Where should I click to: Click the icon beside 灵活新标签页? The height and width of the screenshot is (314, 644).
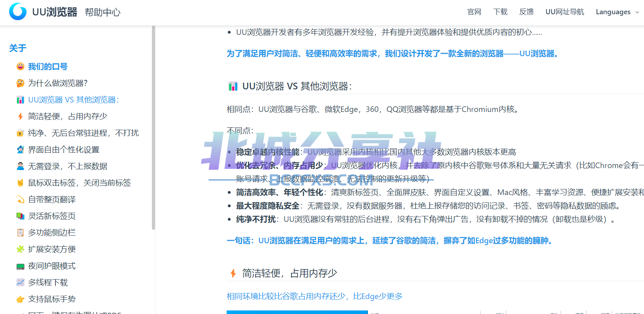pyautogui.click(x=20, y=216)
